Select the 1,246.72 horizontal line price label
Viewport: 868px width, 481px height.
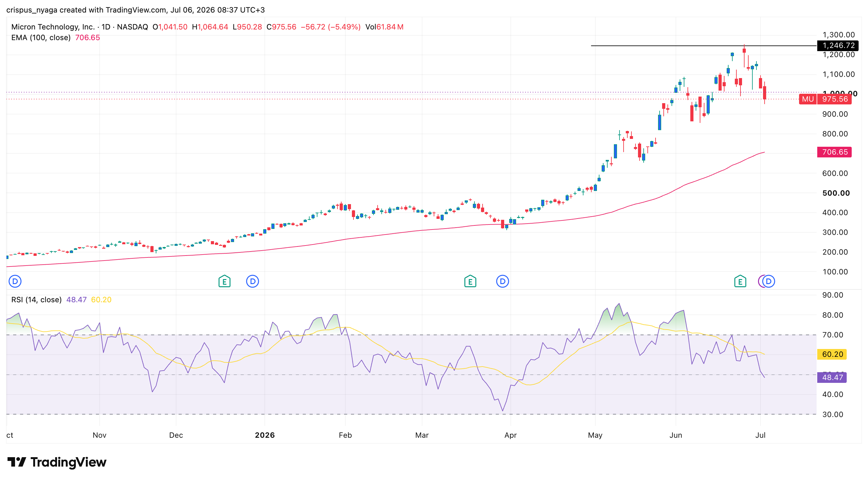pos(838,45)
